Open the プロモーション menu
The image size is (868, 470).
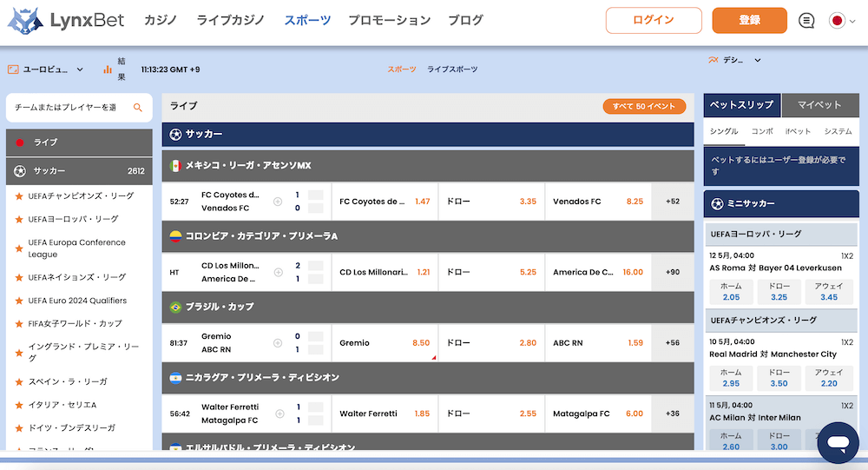[389, 21]
